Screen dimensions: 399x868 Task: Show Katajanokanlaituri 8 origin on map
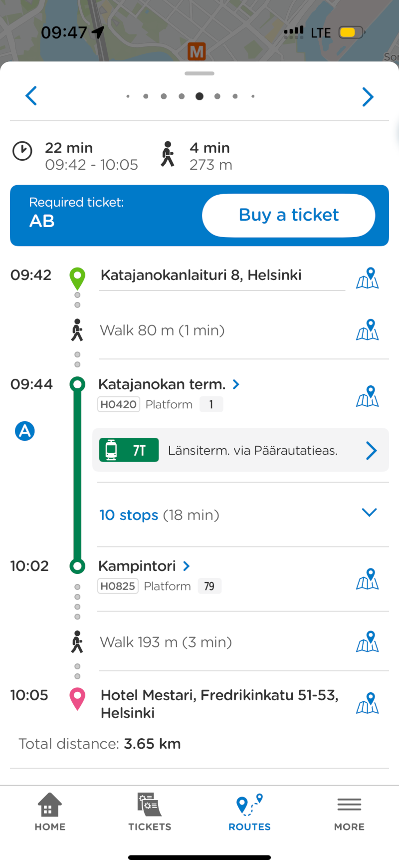tap(368, 278)
